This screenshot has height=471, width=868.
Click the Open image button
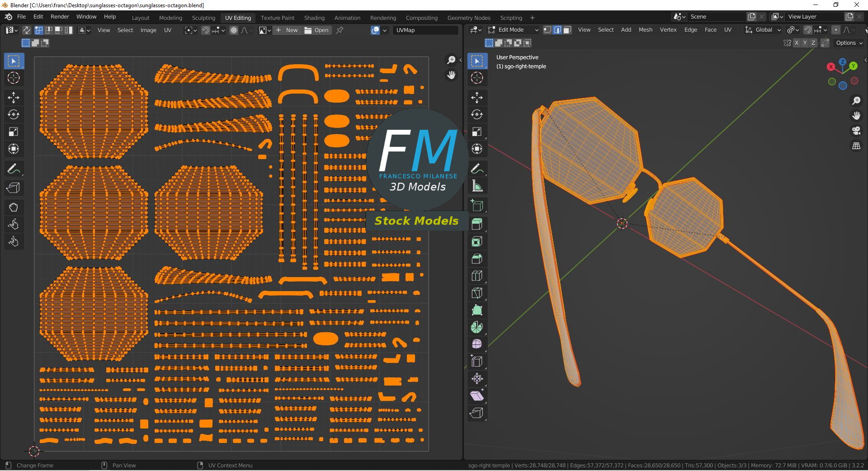pos(317,30)
